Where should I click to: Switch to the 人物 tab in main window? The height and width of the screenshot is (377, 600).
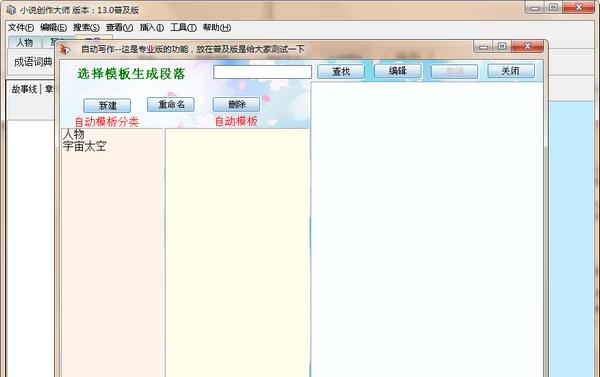[25, 42]
